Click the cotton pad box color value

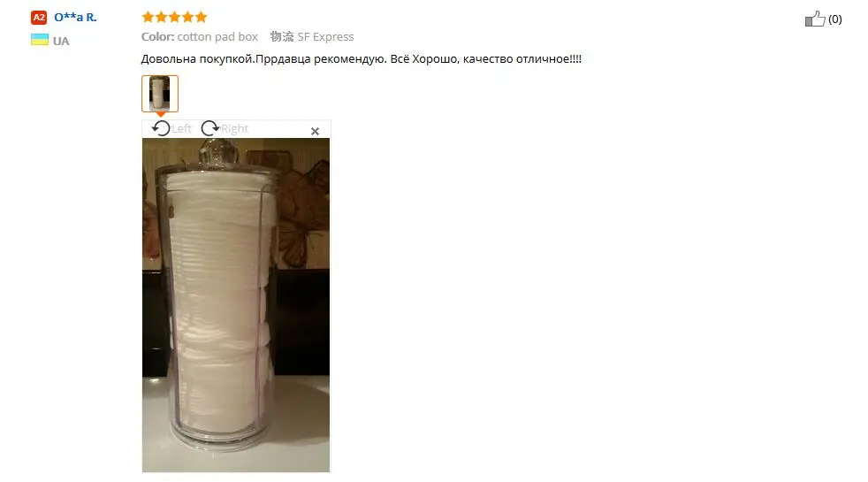(x=217, y=36)
